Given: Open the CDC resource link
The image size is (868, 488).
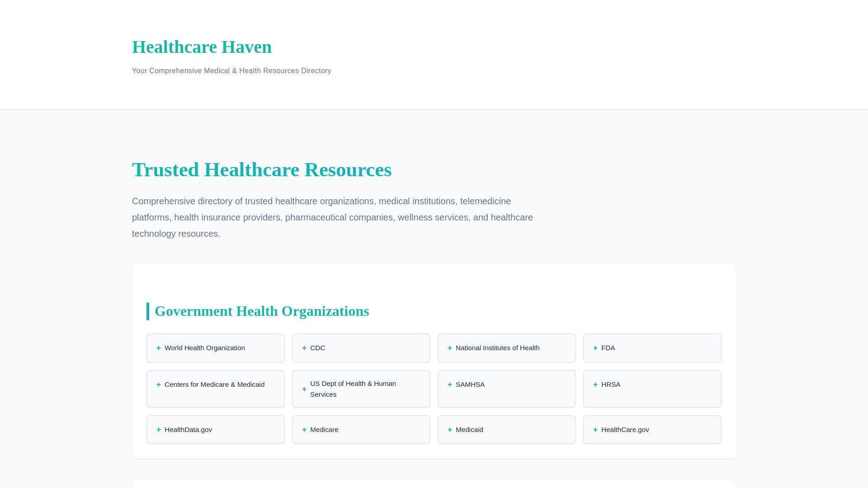Looking at the screenshot, I should point(361,348).
